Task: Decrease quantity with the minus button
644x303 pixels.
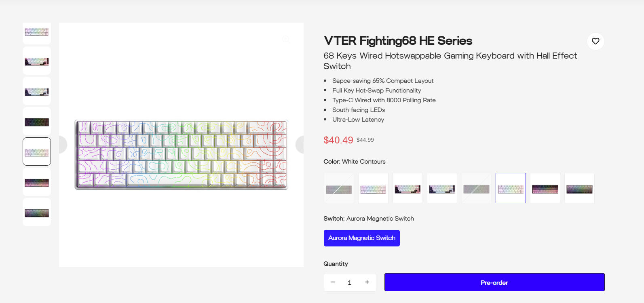Action: click(x=333, y=282)
